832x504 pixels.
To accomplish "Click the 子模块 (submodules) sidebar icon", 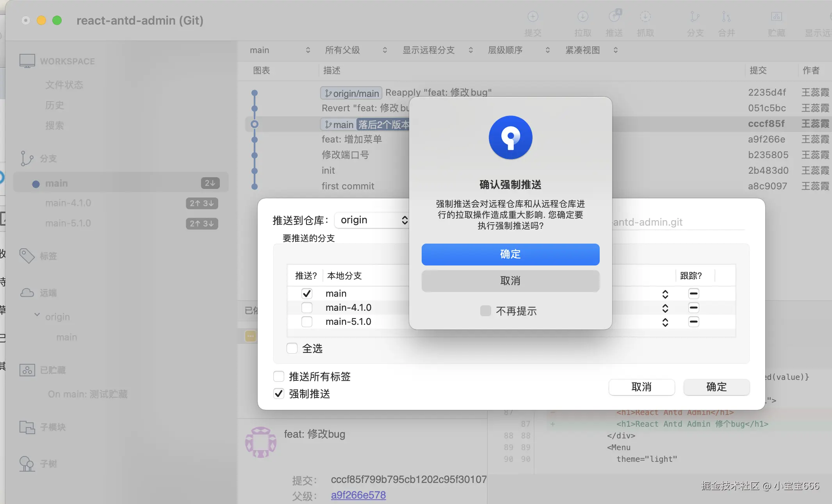I will pyautogui.click(x=26, y=427).
